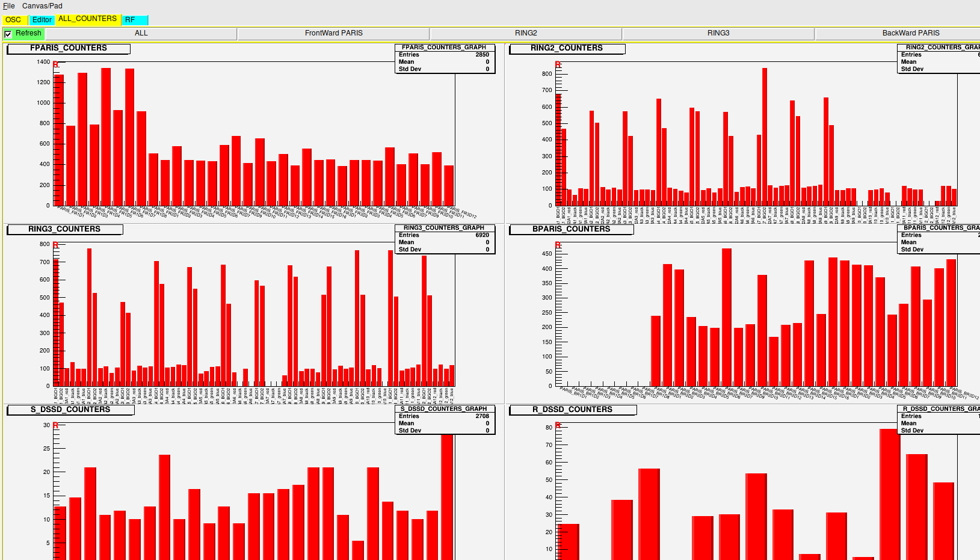The width and height of the screenshot is (980, 560).
Task: Click the red R marker in RING2_COUNTERS plot
Action: (x=558, y=64)
